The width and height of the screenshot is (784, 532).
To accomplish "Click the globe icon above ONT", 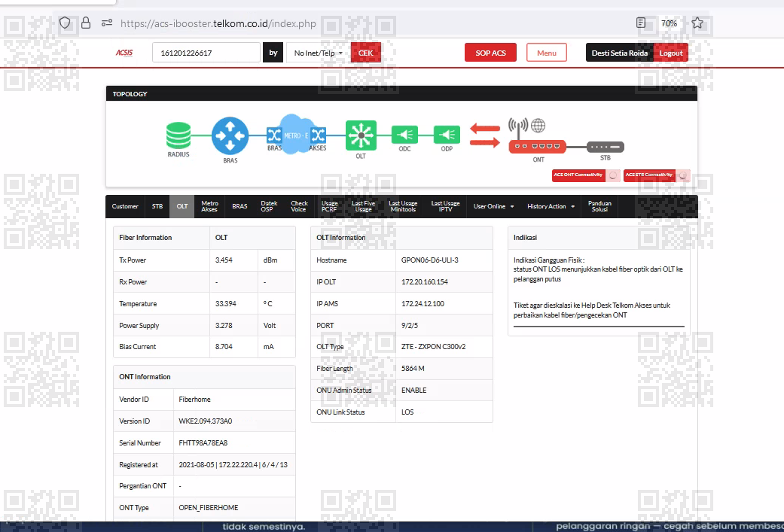I will point(538,126).
